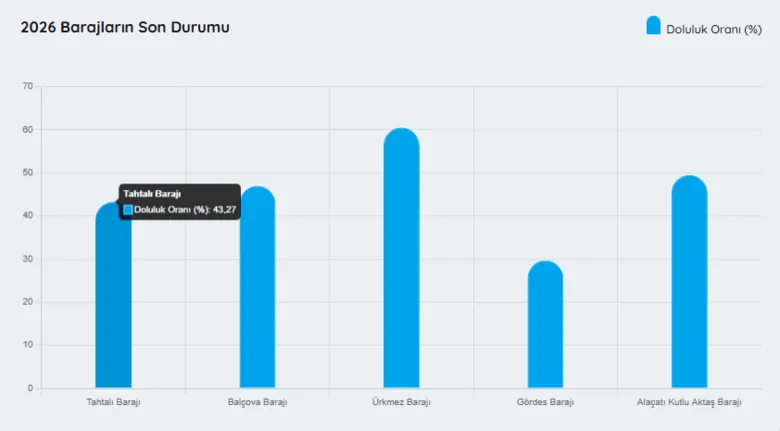Select the Ürkmez Barajı bar
This screenshot has height=431, width=780.
pyautogui.click(x=401, y=258)
